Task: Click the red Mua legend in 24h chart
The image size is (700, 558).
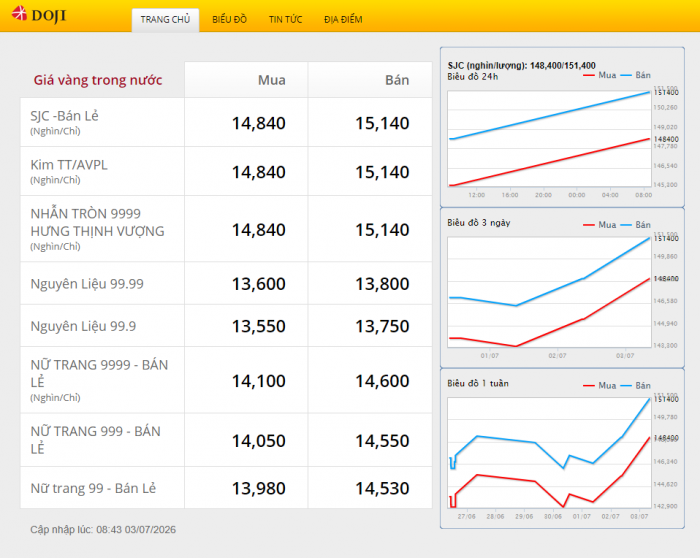Action: pos(600,75)
